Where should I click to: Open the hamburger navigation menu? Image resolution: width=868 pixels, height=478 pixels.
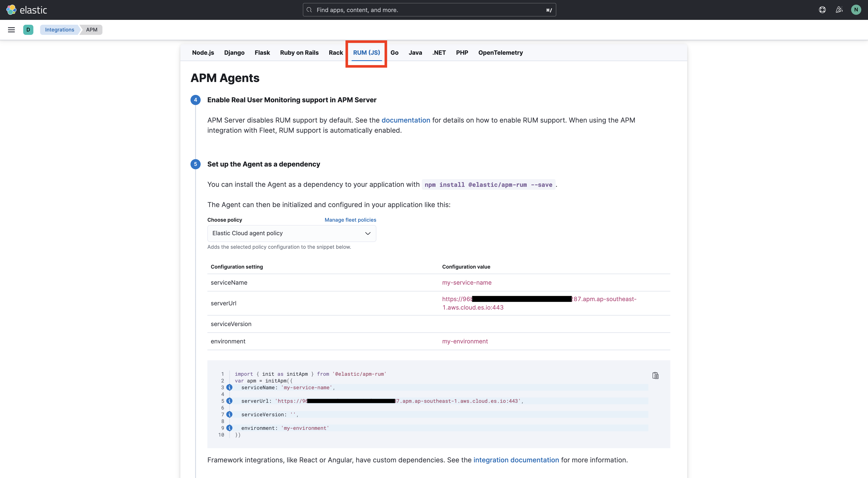[x=11, y=30]
